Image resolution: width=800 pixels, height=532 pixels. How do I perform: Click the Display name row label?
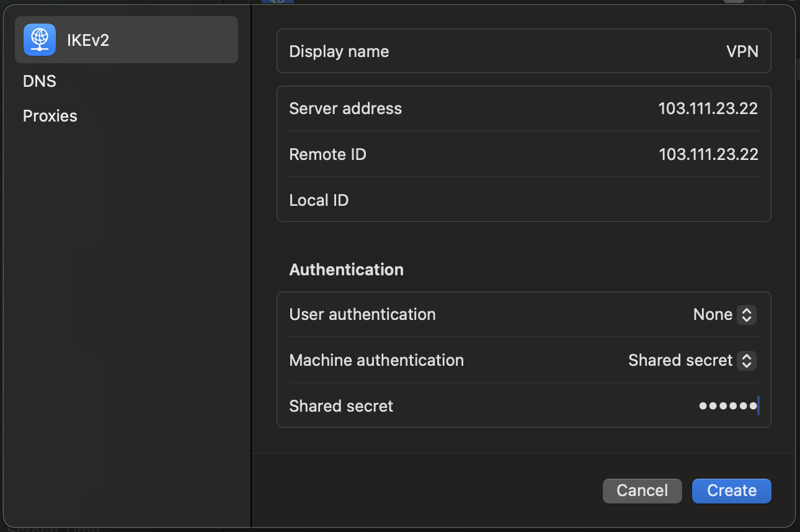click(339, 51)
